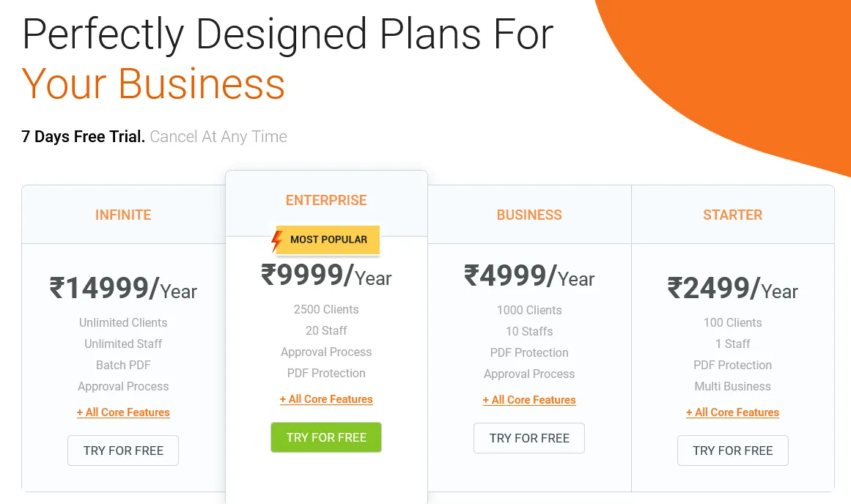Click the Your Business orange heading
851x504 pixels.
click(153, 84)
